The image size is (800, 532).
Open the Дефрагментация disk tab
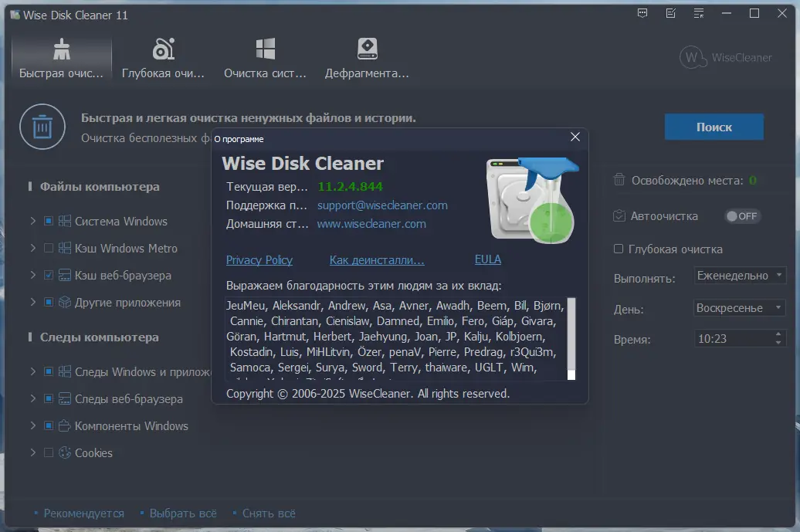(x=367, y=58)
